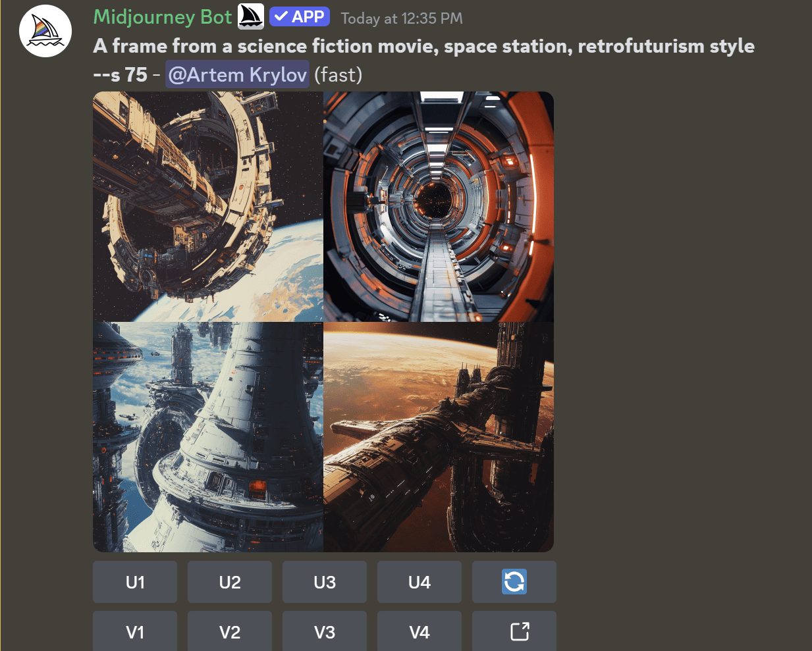Click the verified APP badge
The width and height of the screenshot is (812, 651).
300,16
